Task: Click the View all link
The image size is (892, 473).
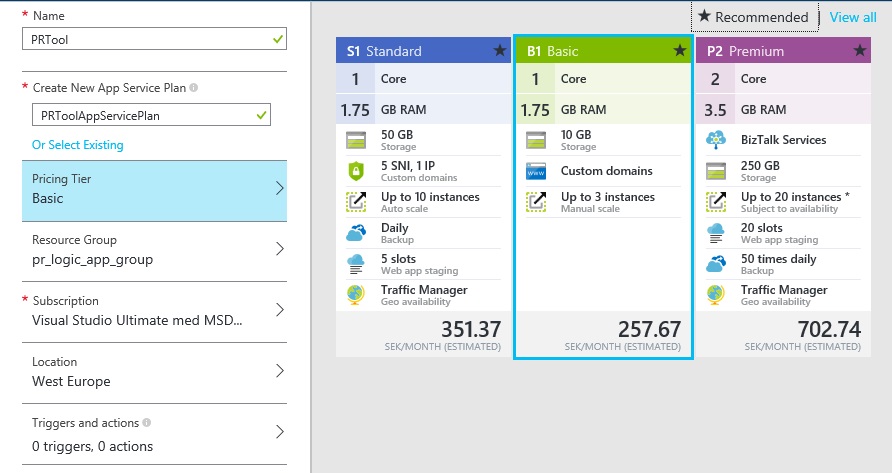Action: (852, 17)
